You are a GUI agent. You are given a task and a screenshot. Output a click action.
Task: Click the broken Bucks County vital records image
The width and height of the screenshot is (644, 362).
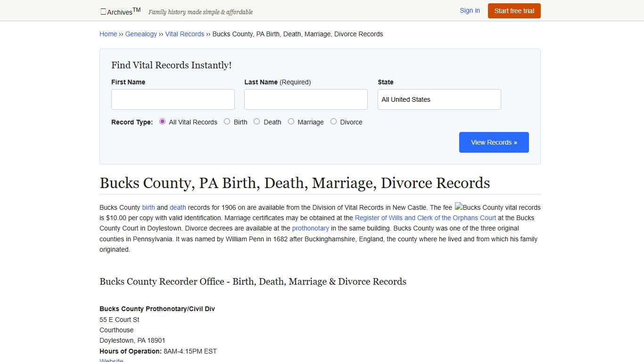pyautogui.click(x=497, y=207)
